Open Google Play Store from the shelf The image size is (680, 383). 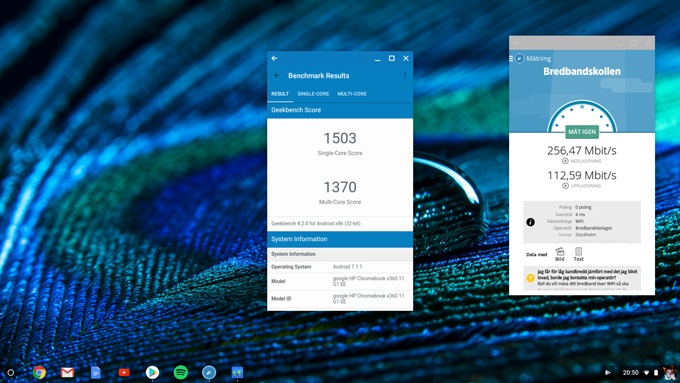tap(152, 372)
